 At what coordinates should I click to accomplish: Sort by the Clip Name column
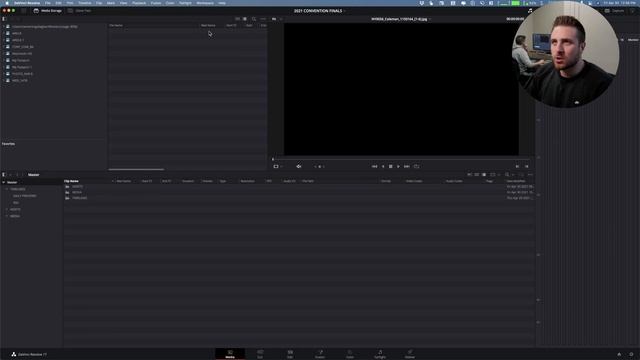(x=71, y=181)
